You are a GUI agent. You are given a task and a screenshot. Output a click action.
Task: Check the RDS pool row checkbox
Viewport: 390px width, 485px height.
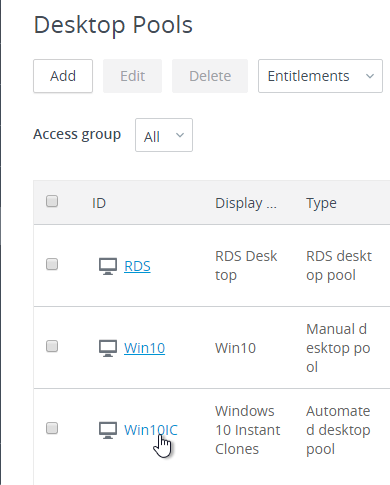pyautogui.click(x=52, y=264)
